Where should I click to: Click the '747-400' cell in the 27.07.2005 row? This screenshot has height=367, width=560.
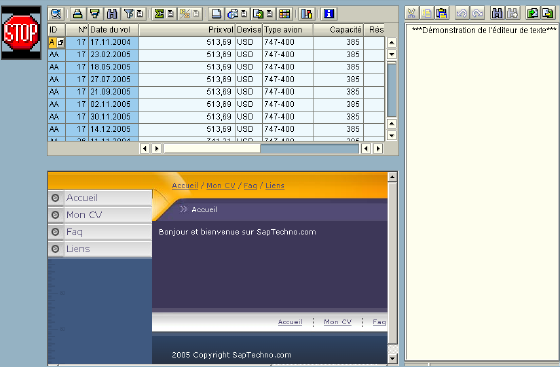point(288,79)
